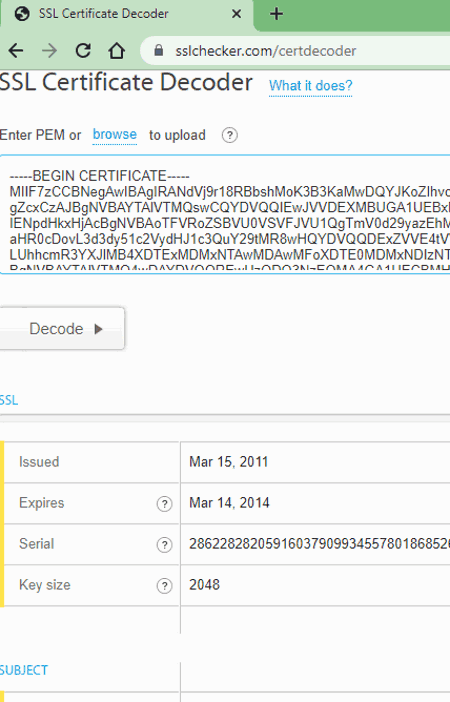Image resolution: width=450 pixels, height=702 pixels.
Task: Click inside the PEM certificate text area
Action: [x=225, y=214]
